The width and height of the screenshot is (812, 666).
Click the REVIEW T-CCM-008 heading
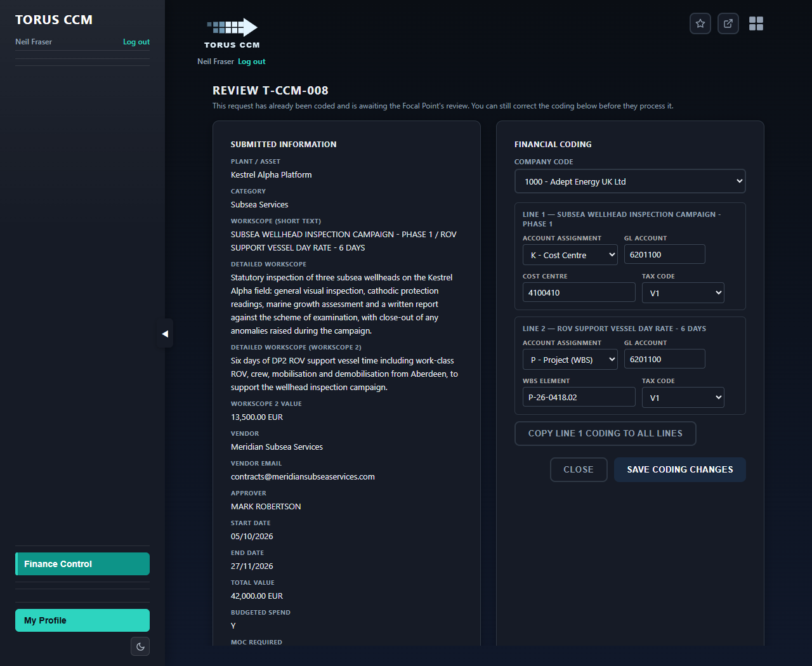[270, 90]
